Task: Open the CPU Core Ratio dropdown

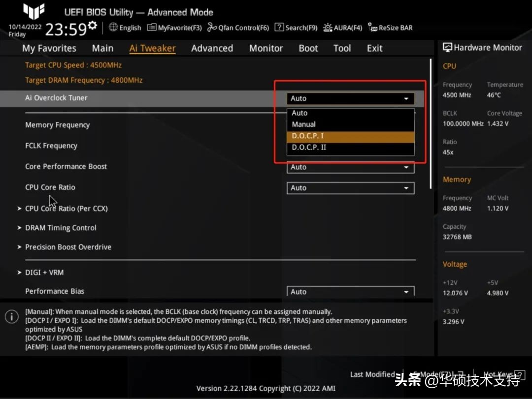Action: point(350,187)
